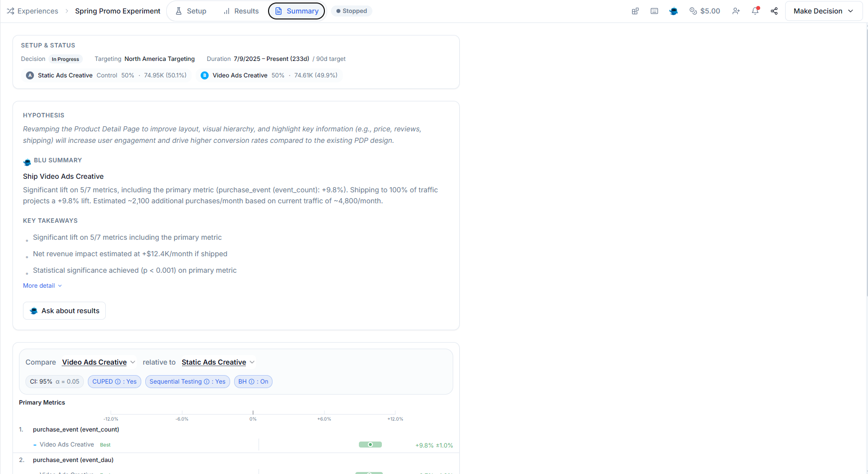
Task: Open the share icon in the top bar
Action: pyautogui.click(x=774, y=10)
